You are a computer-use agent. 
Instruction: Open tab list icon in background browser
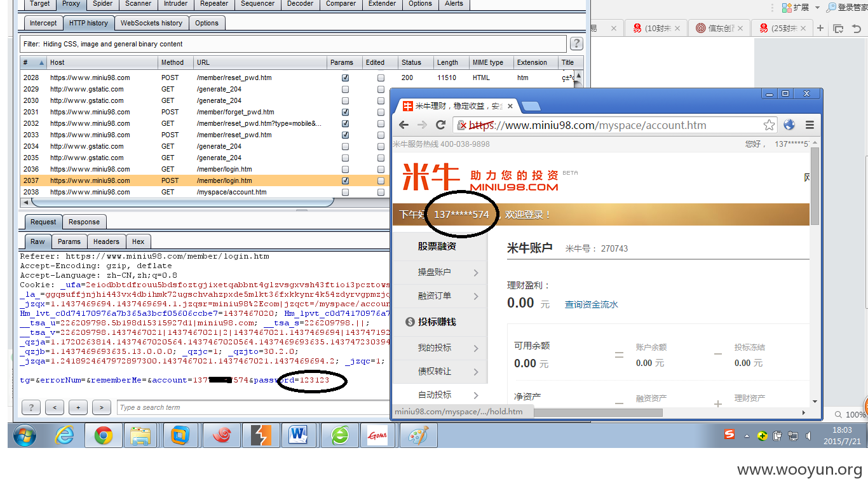[838, 28]
